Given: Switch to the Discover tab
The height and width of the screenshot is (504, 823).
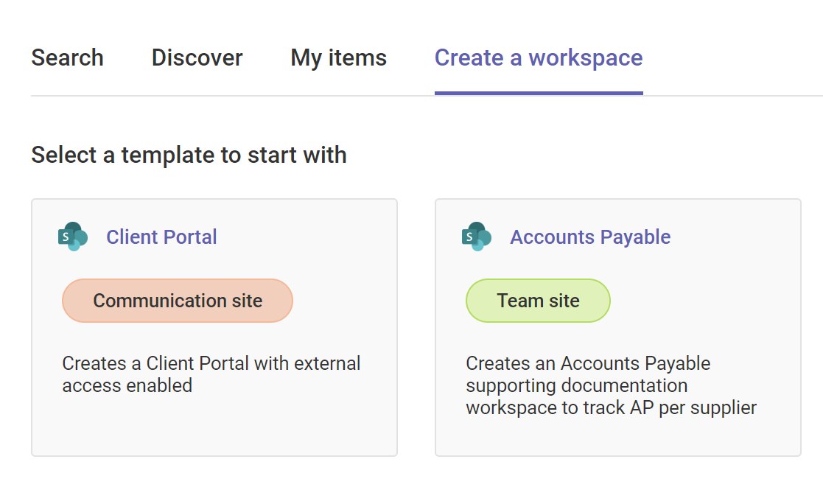Looking at the screenshot, I should [x=197, y=57].
